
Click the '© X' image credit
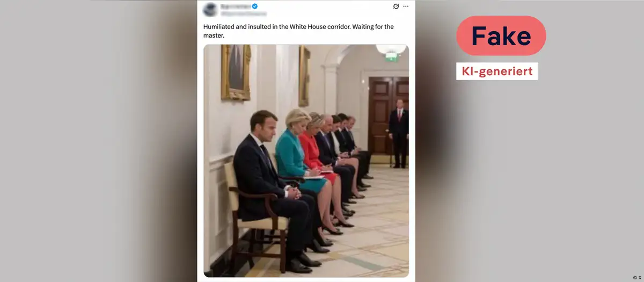point(636,277)
